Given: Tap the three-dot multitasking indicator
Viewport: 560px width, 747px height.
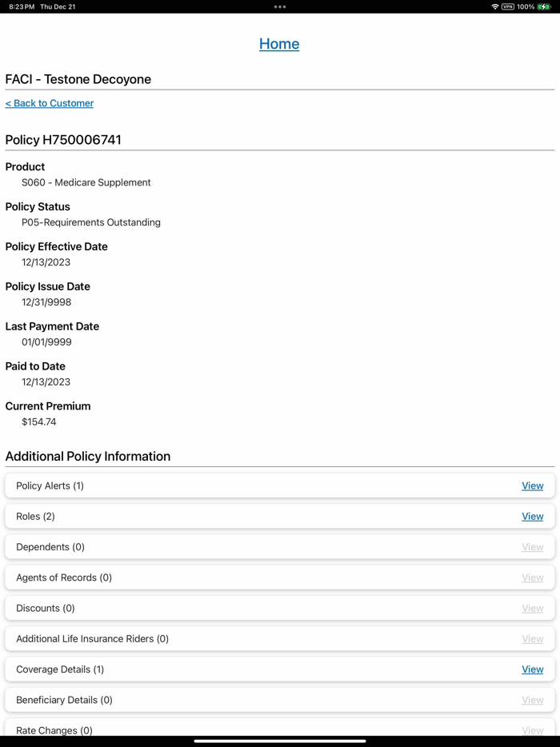Looking at the screenshot, I should tap(279, 6).
